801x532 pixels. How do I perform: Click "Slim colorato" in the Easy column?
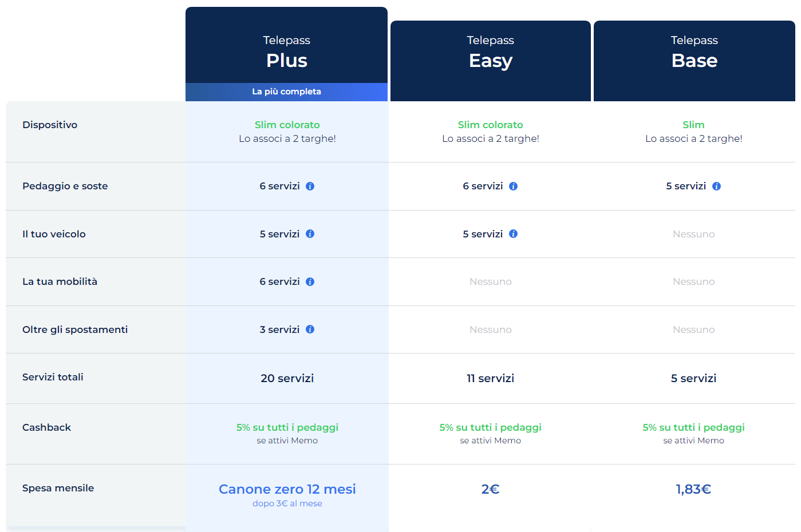coord(491,125)
